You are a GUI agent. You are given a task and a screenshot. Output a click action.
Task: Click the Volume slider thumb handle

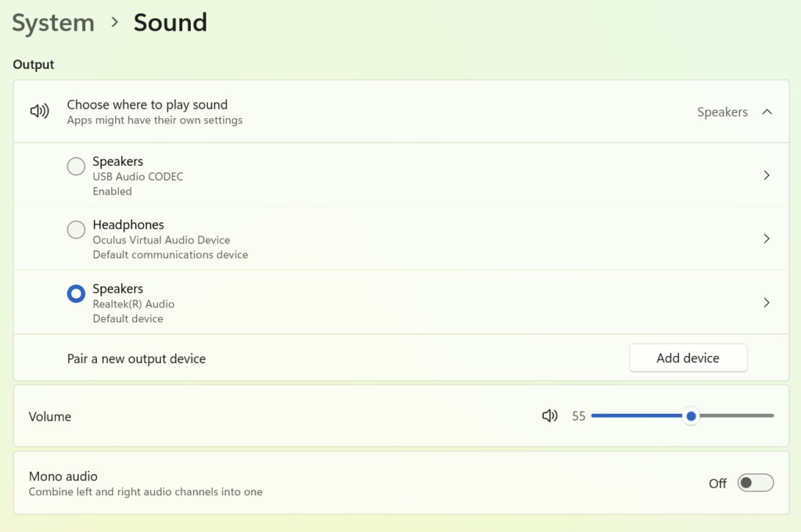[691, 416]
